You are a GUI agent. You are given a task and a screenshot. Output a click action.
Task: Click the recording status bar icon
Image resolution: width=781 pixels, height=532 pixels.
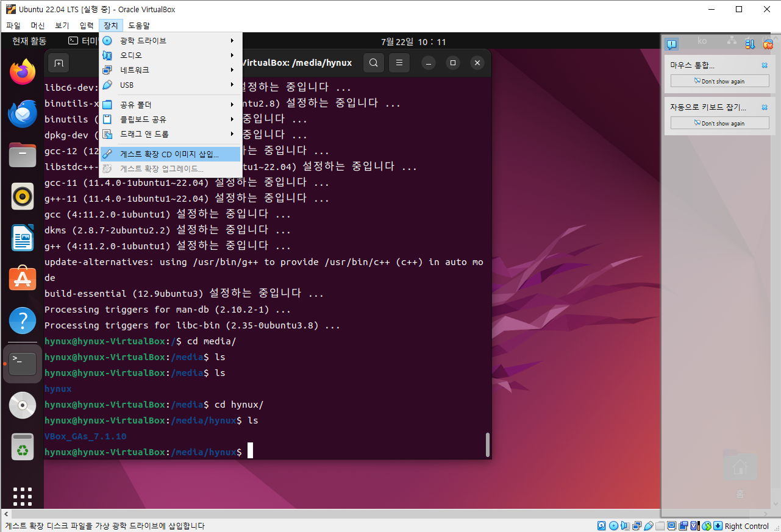[x=683, y=526]
